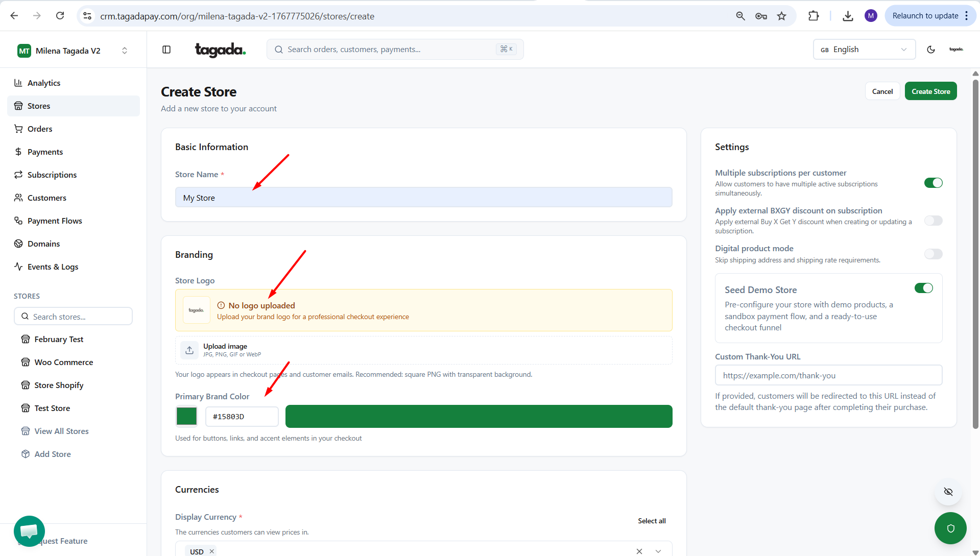Enable external BXGY discount on subscription

point(933,221)
